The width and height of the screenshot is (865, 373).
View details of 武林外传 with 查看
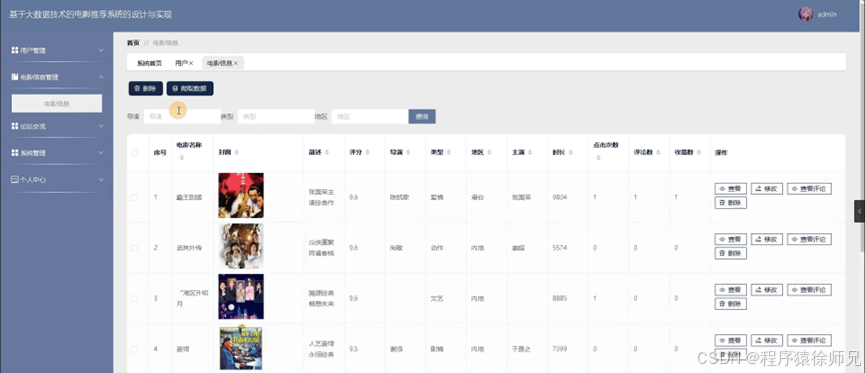[730, 239]
